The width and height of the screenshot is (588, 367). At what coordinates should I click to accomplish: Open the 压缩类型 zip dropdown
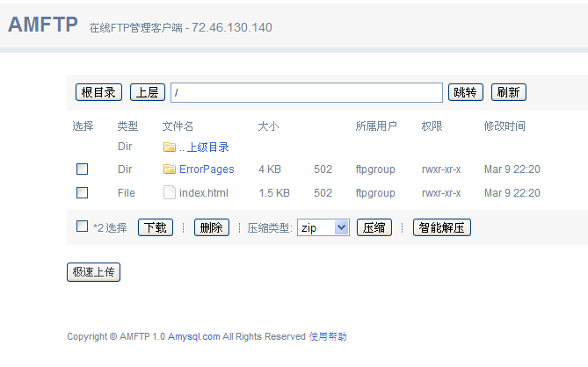click(323, 227)
